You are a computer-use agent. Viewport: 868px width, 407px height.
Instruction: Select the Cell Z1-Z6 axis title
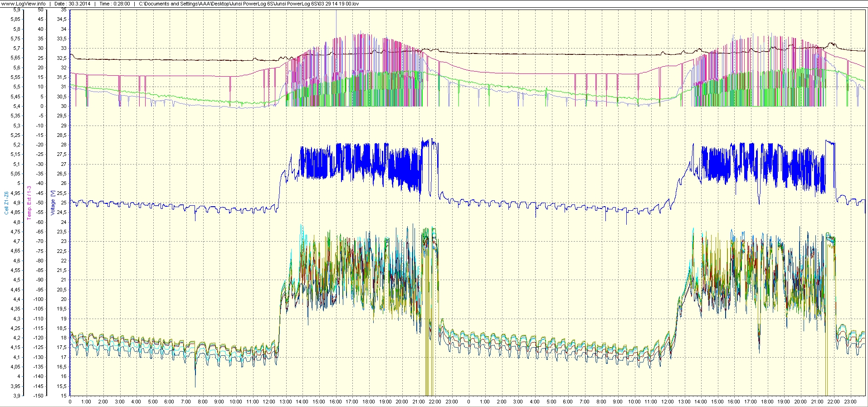click(x=6, y=203)
